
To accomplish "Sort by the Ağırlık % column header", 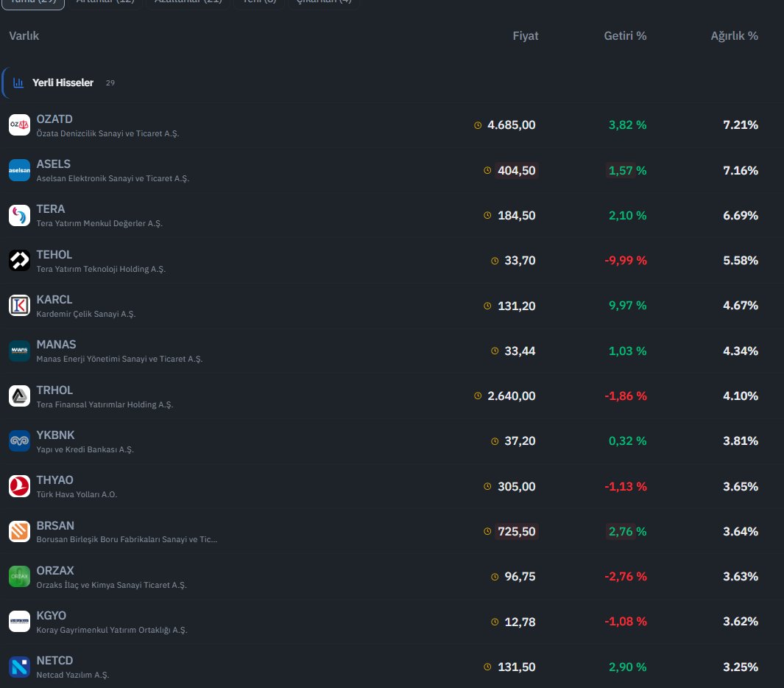I will [735, 36].
